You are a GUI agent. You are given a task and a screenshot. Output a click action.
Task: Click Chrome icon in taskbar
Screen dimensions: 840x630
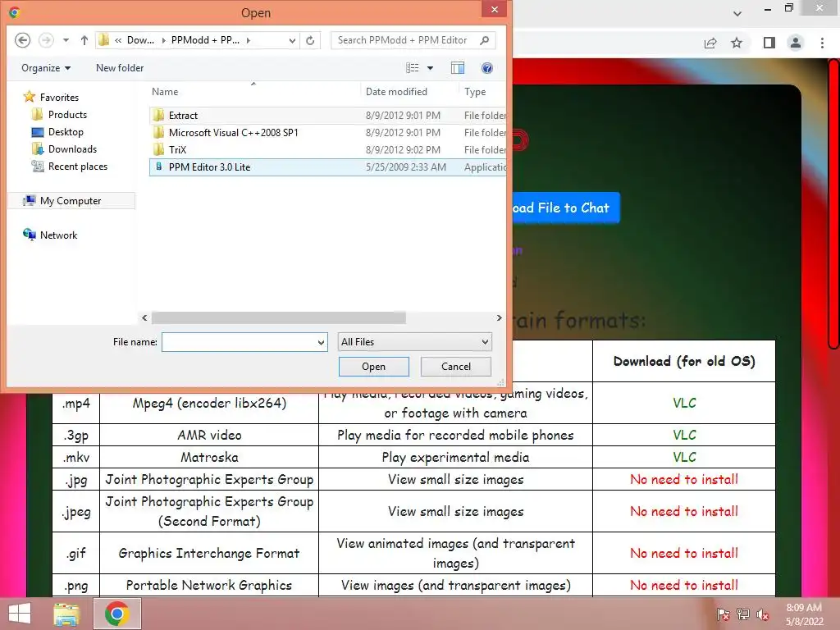117,614
